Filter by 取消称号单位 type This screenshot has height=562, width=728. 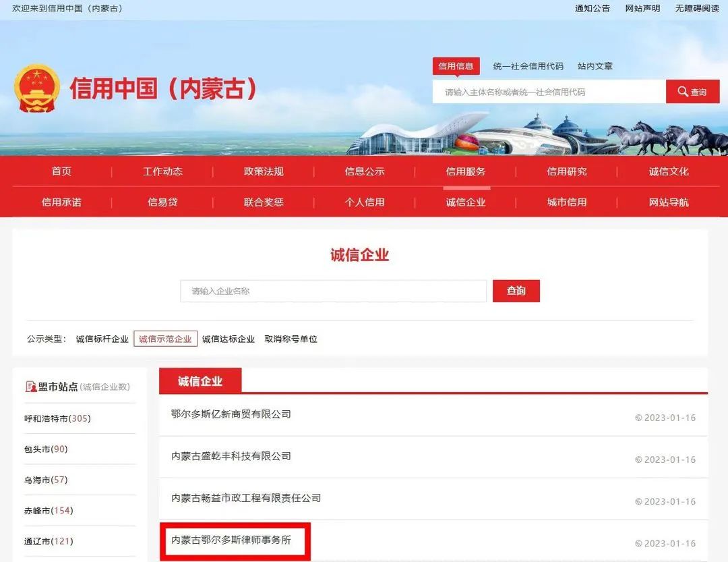coord(291,339)
